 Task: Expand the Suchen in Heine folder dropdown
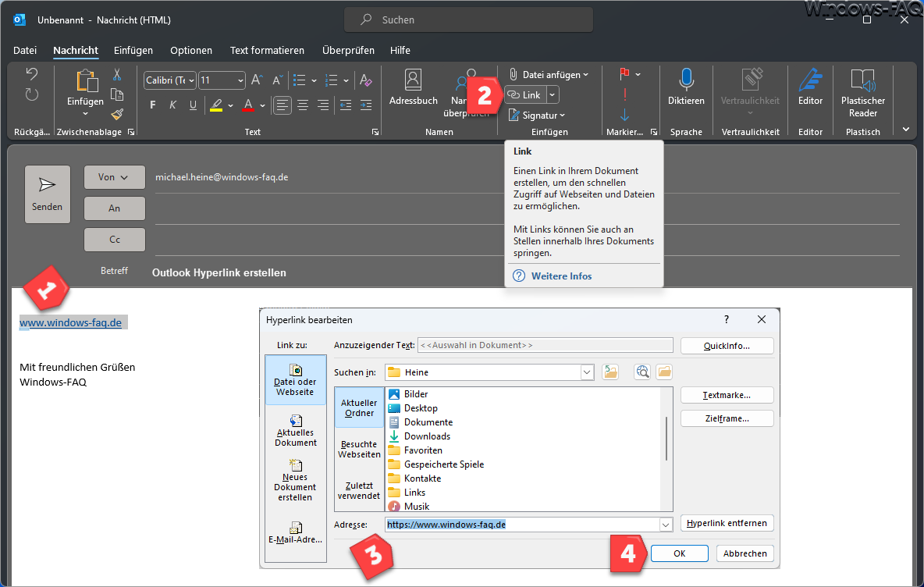(x=587, y=372)
